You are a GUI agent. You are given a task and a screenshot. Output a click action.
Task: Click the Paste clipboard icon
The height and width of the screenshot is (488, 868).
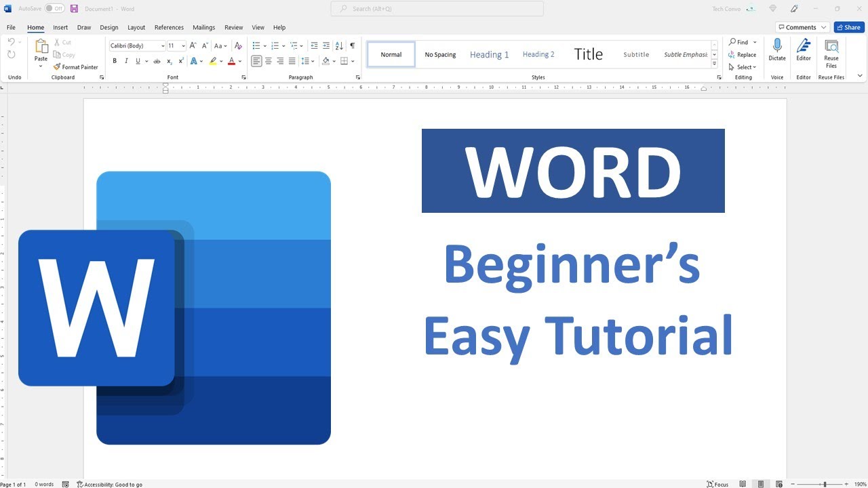pos(41,46)
